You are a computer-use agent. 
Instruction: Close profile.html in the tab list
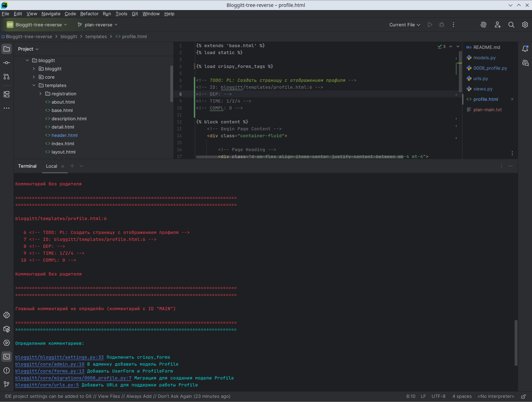pyautogui.click(x=512, y=99)
